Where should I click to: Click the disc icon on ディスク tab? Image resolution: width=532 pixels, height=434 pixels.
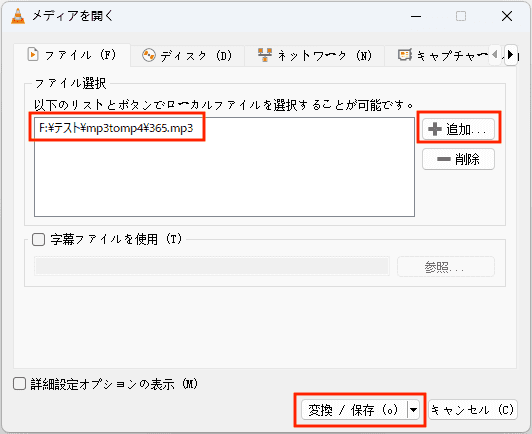pyautogui.click(x=149, y=55)
